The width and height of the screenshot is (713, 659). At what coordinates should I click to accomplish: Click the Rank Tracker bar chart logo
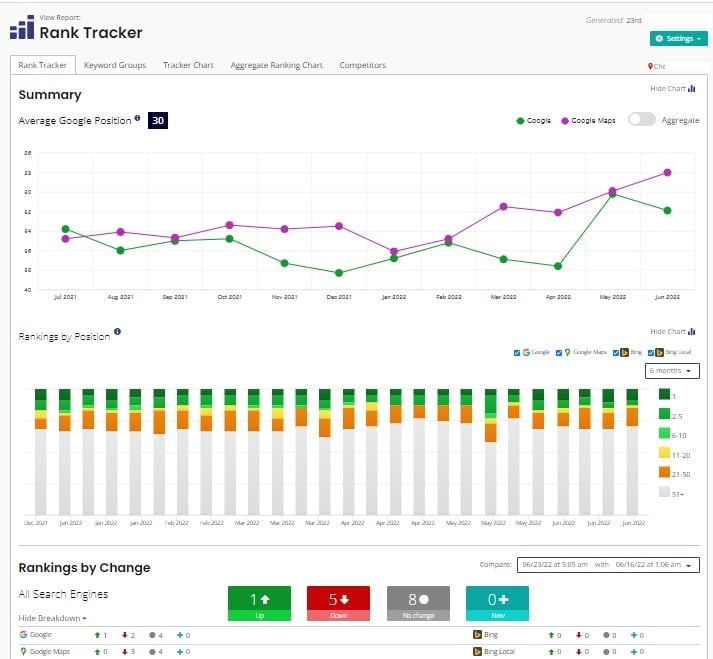(22, 27)
